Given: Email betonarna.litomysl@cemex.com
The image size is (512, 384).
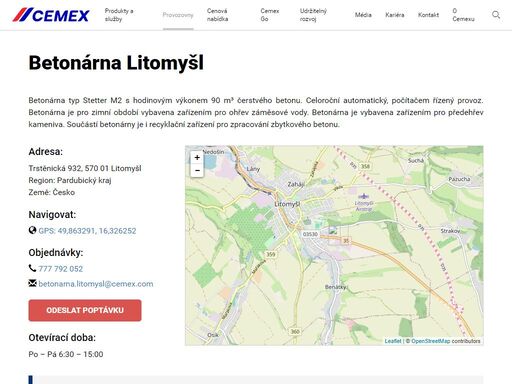Looking at the screenshot, I should (96, 284).
